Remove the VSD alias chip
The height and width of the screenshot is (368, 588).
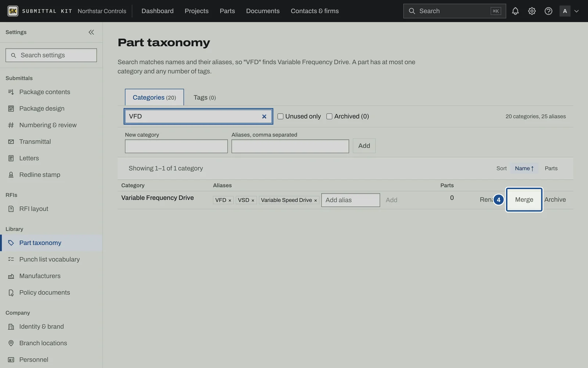pyautogui.click(x=253, y=200)
